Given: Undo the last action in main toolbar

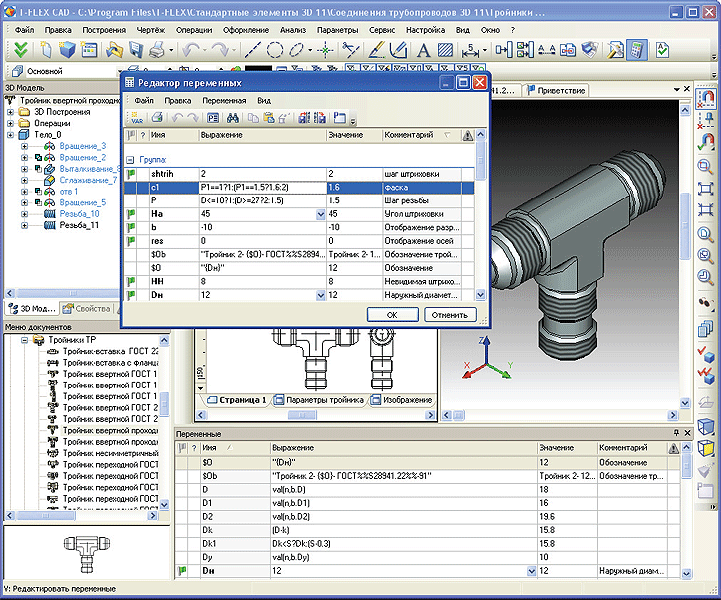Looking at the screenshot, I should [x=190, y=50].
